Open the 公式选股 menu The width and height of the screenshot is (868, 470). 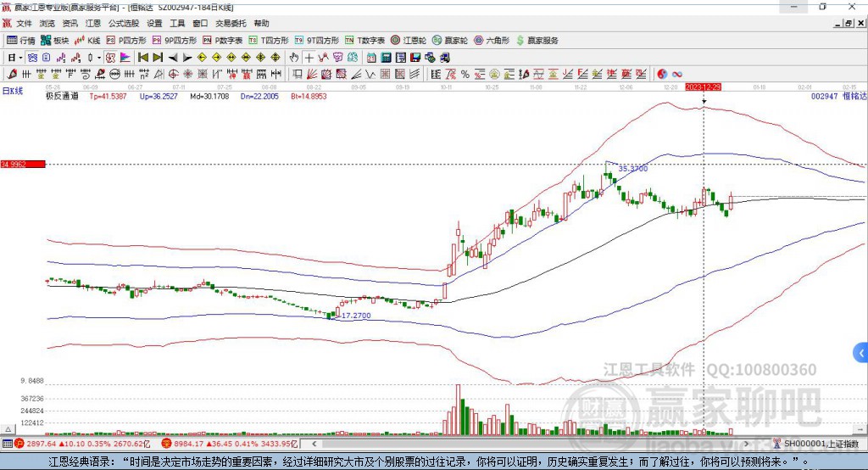coord(124,23)
